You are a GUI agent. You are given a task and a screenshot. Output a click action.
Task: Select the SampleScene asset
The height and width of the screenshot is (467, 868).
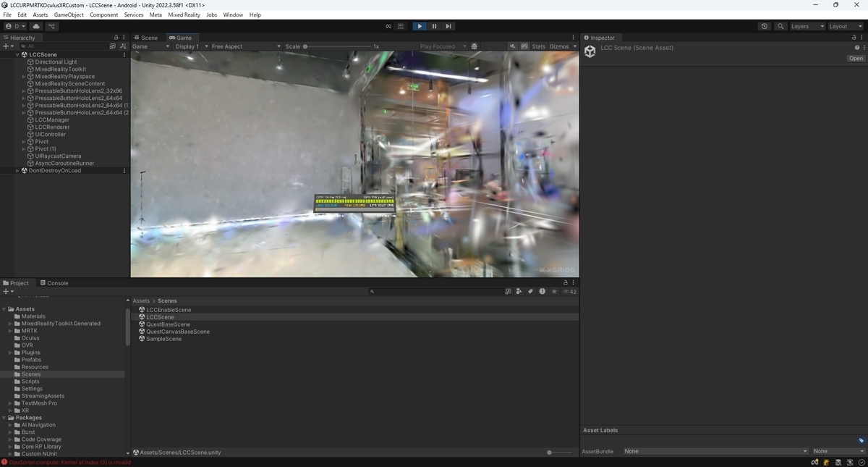(164, 339)
